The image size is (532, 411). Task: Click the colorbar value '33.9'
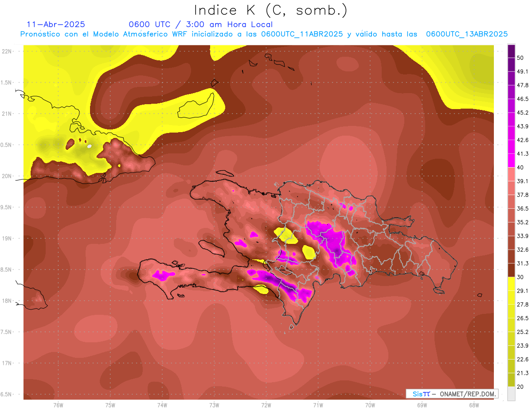point(523,236)
